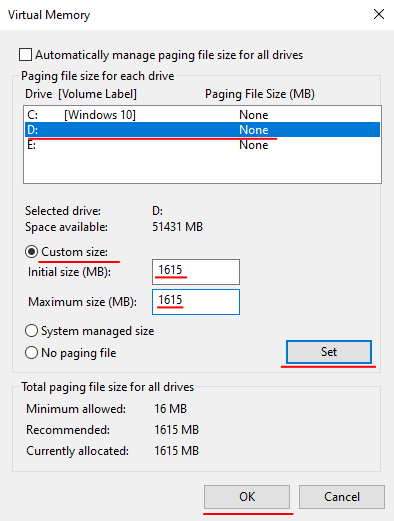Select the C: Windows 10 drive row

tap(202, 115)
